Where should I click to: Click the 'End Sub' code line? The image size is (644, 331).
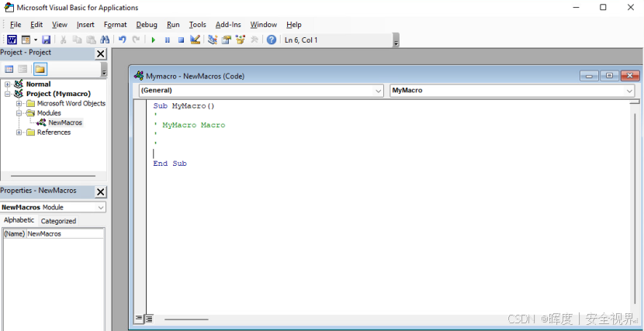pyautogui.click(x=170, y=164)
